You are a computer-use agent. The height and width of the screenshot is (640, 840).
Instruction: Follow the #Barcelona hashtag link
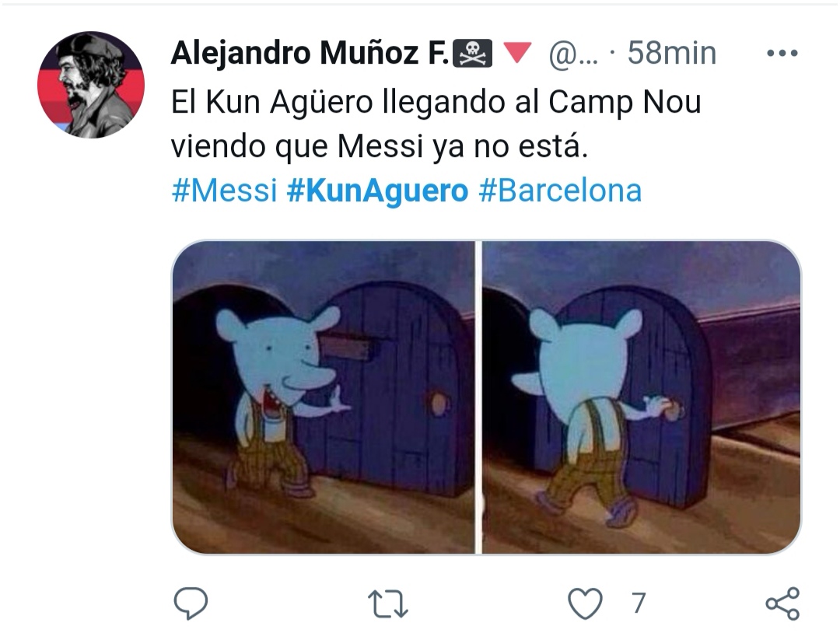click(560, 191)
